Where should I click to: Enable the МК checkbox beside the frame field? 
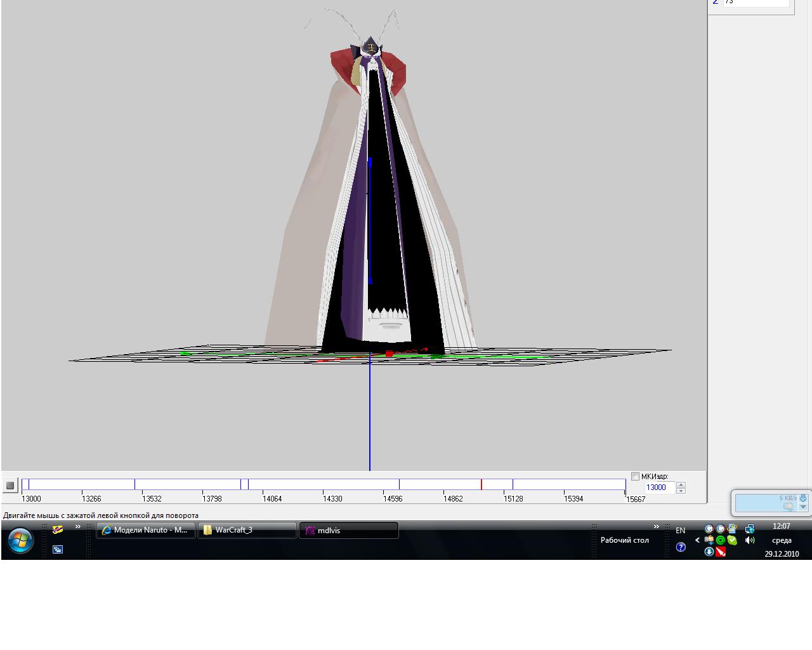[x=635, y=477]
